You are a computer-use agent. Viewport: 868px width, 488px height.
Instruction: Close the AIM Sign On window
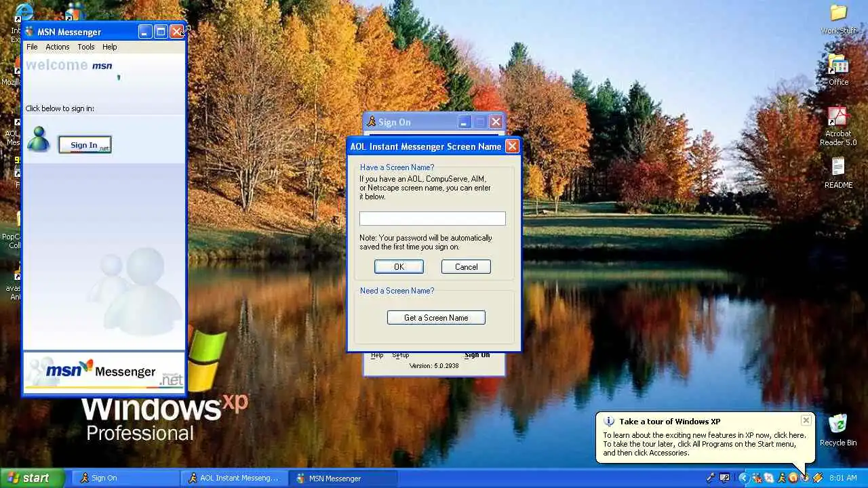(496, 122)
